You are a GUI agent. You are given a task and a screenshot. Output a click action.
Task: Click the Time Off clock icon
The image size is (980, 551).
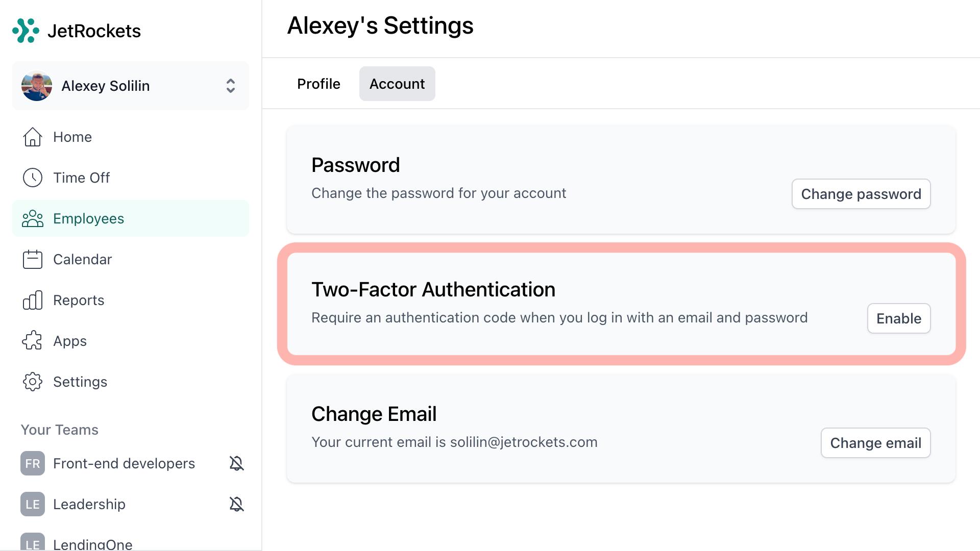click(x=33, y=178)
